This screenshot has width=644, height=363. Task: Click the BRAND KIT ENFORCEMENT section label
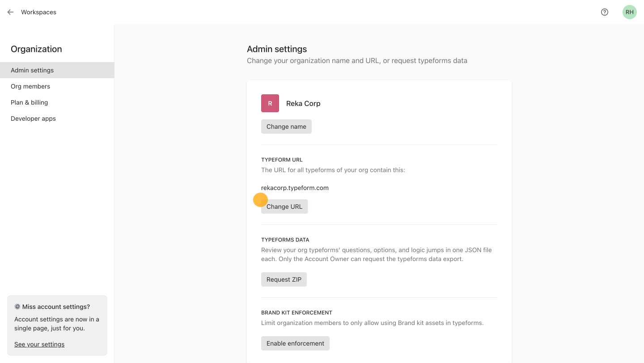[x=297, y=312]
